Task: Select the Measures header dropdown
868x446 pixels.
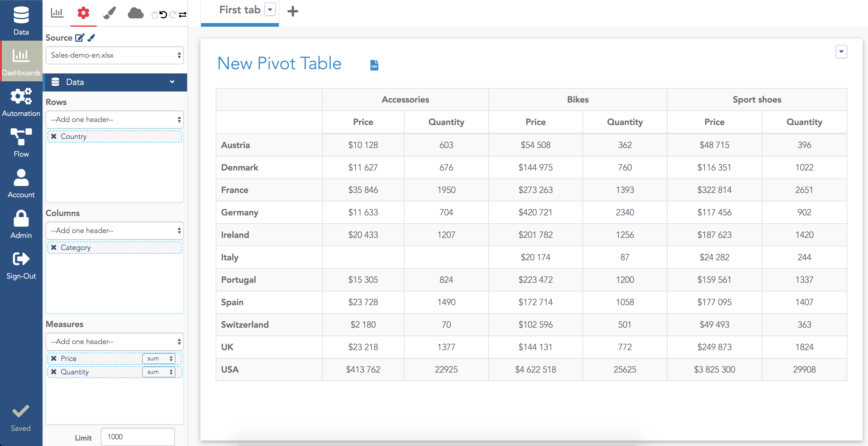Action: pyautogui.click(x=114, y=341)
